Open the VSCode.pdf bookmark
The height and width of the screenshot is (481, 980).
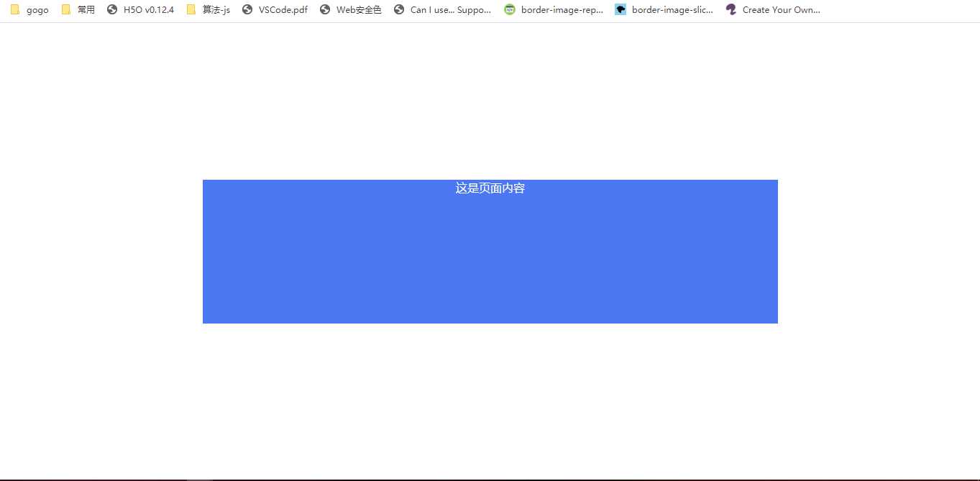click(x=275, y=10)
